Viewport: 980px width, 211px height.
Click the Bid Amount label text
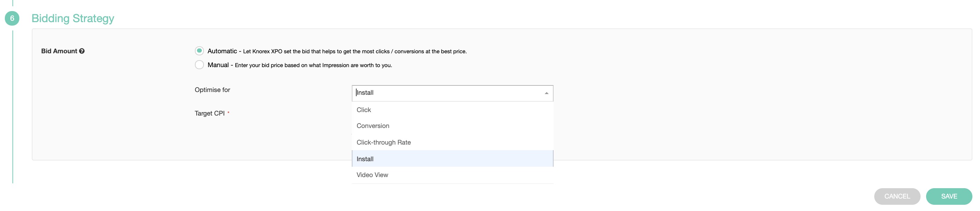tap(59, 51)
